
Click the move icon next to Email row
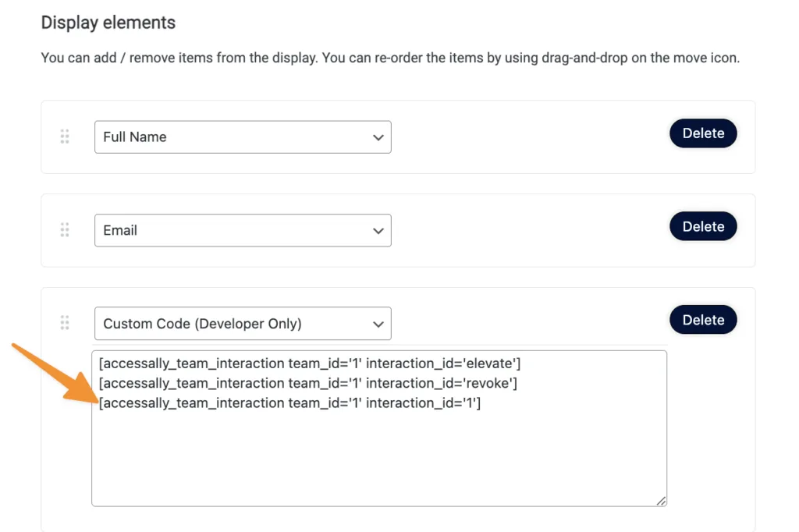tap(66, 229)
